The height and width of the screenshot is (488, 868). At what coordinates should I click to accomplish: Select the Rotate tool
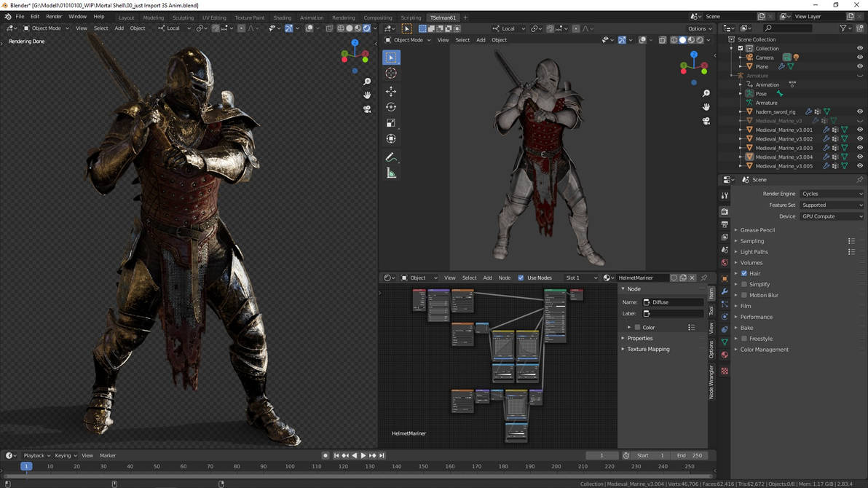tap(391, 107)
